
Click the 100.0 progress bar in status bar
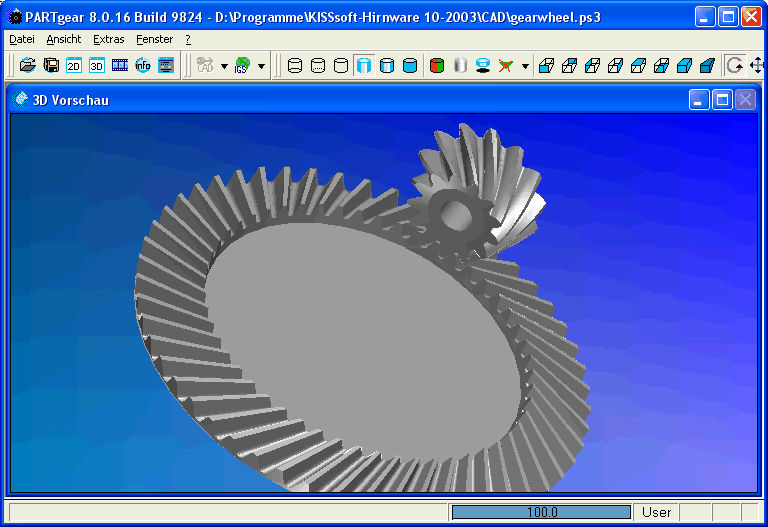[x=541, y=512]
